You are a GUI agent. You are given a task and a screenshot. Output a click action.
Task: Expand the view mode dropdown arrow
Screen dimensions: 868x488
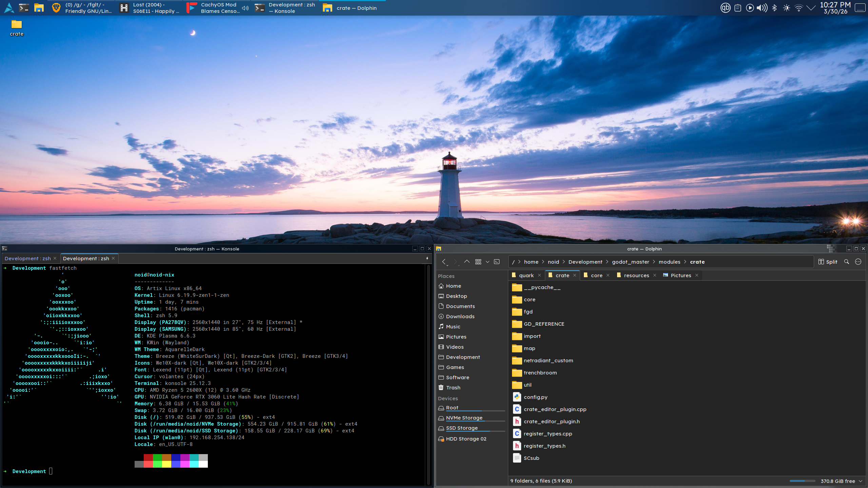click(488, 262)
